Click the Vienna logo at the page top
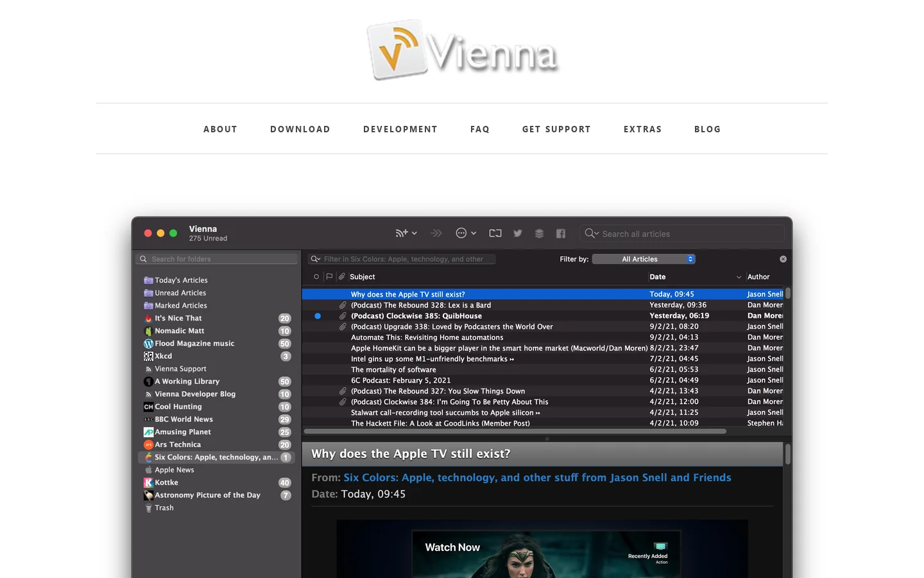The image size is (924, 578). pyautogui.click(x=462, y=50)
